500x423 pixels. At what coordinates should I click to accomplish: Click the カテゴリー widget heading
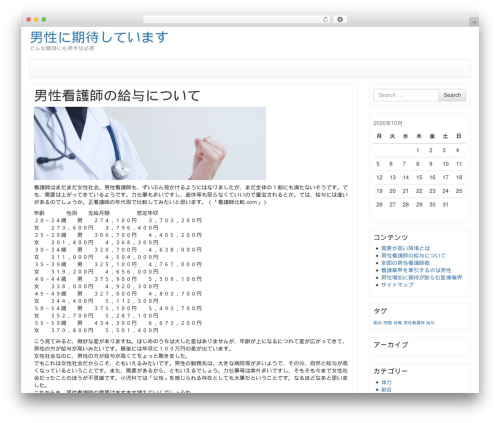[x=390, y=371]
